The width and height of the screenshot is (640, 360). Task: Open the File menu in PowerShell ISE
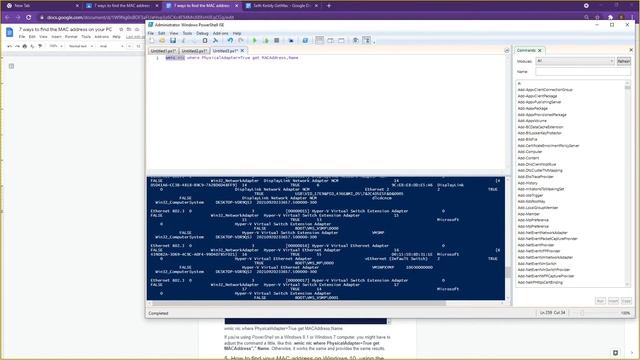tap(151, 33)
